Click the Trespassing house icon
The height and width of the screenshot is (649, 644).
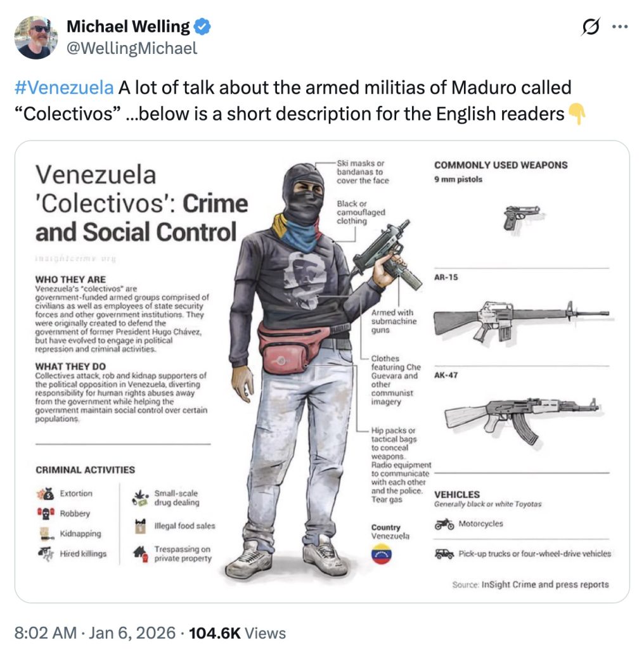(x=141, y=554)
